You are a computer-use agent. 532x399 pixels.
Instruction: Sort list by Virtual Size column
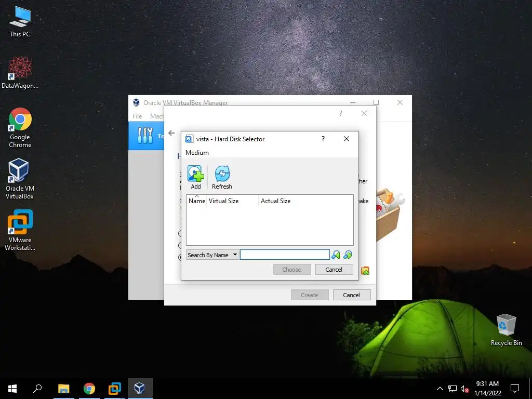pyautogui.click(x=232, y=201)
